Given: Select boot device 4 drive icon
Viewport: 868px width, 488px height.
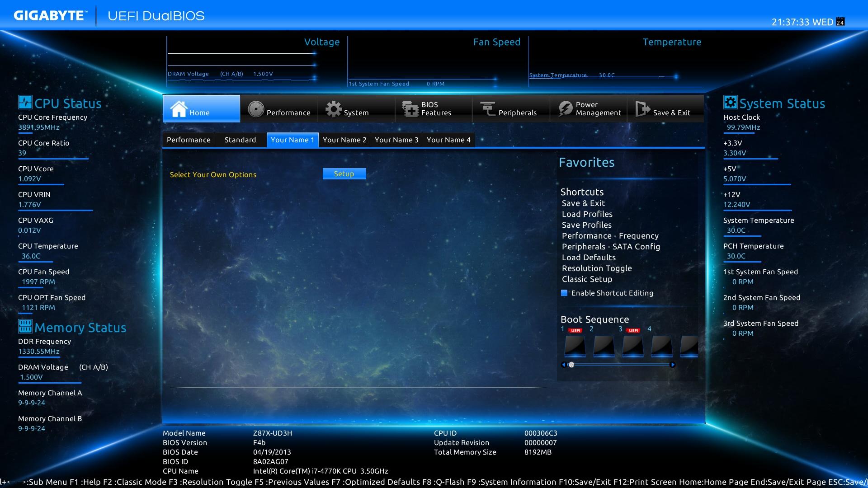Looking at the screenshot, I should [x=661, y=347].
